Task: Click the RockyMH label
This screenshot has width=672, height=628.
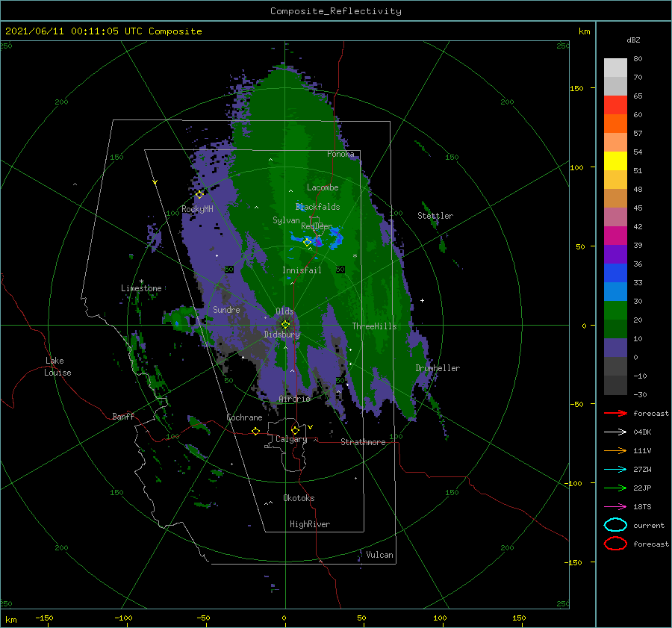Action: coord(197,209)
